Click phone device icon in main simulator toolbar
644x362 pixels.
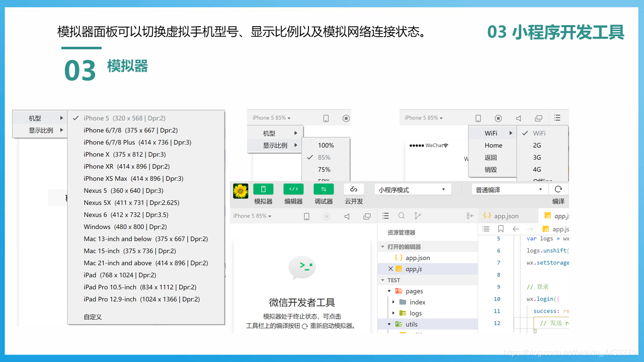pos(306,216)
